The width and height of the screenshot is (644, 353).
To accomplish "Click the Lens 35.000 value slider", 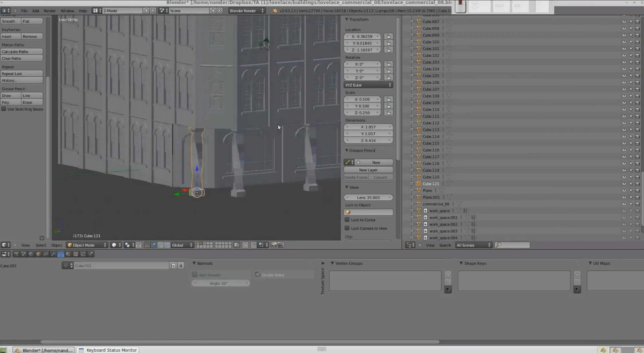I will (x=368, y=197).
